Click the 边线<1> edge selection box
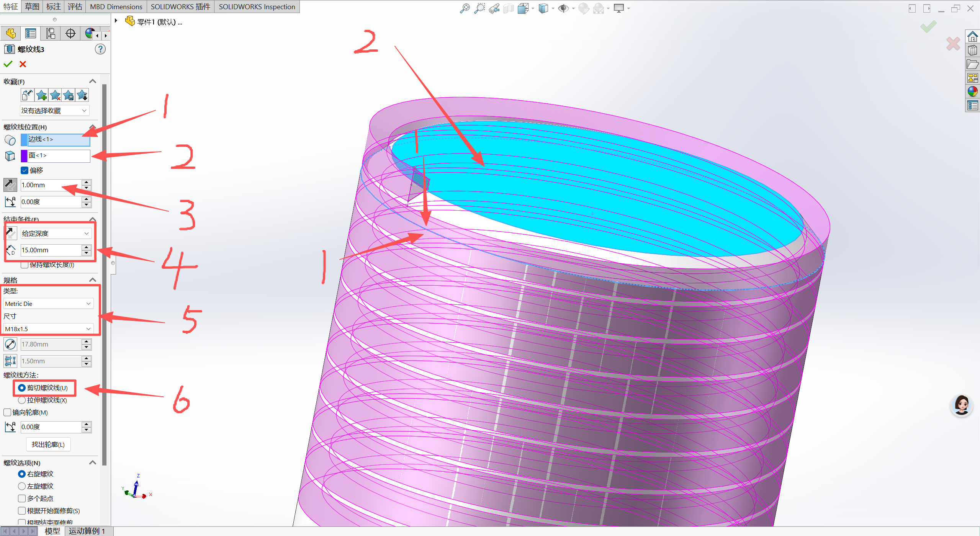 click(59, 140)
